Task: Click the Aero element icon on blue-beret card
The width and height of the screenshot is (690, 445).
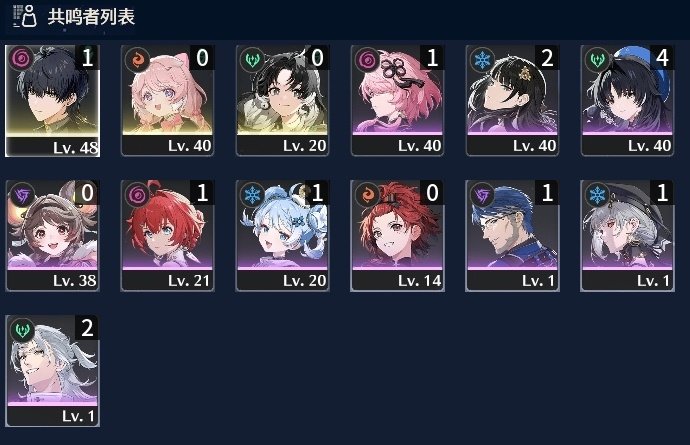Action: pyautogui.click(x=597, y=59)
